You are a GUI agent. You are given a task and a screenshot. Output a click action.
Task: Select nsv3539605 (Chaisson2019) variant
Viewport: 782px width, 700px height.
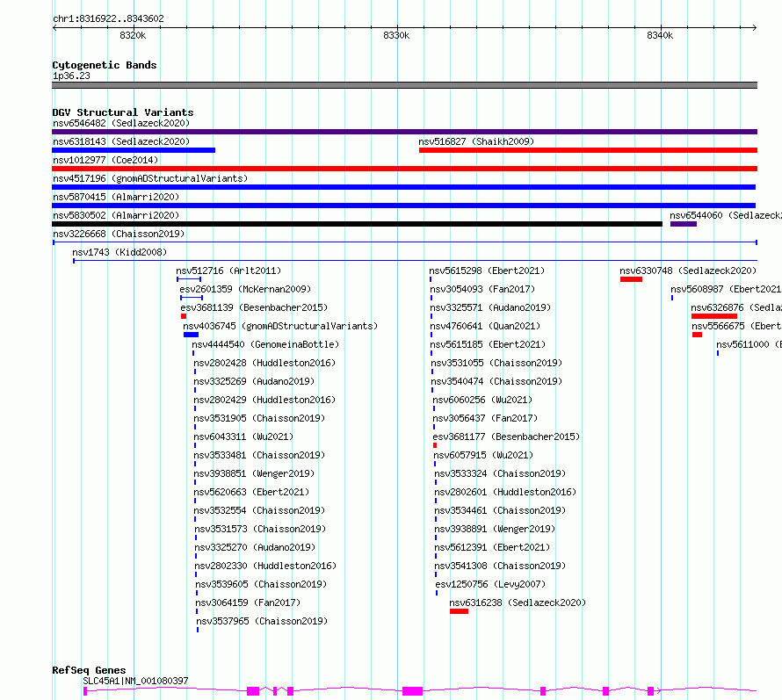[261, 584]
